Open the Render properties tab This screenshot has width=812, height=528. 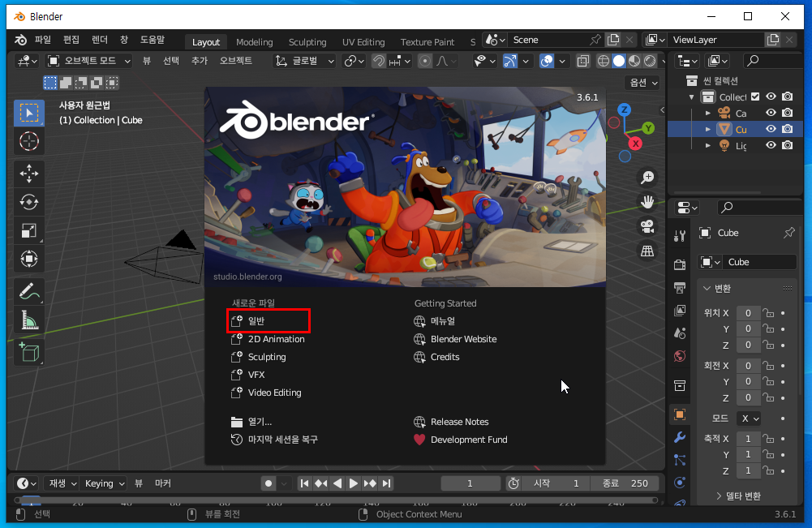680,264
